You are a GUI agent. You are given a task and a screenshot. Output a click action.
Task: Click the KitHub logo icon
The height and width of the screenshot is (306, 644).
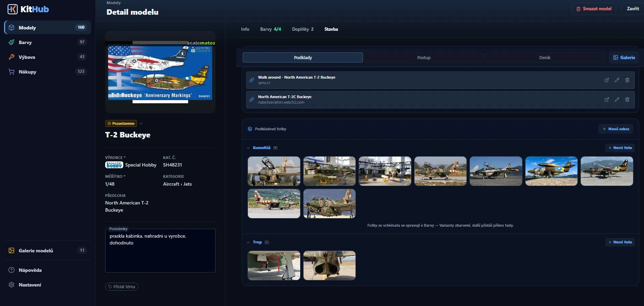point(13,9)
